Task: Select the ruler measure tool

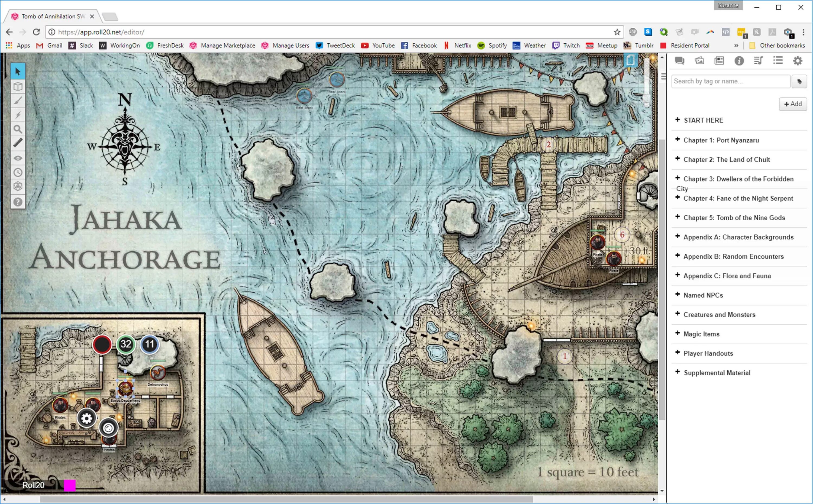Action: (18, 143)
